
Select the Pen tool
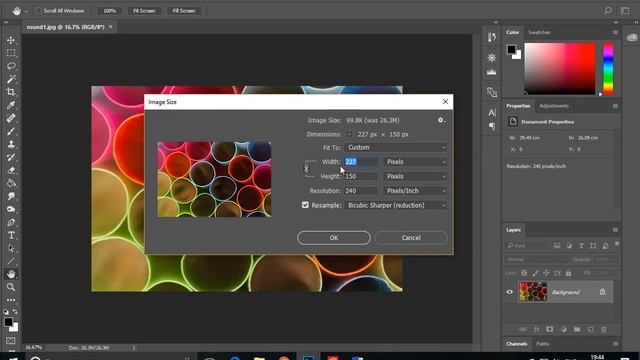(11, 222)
